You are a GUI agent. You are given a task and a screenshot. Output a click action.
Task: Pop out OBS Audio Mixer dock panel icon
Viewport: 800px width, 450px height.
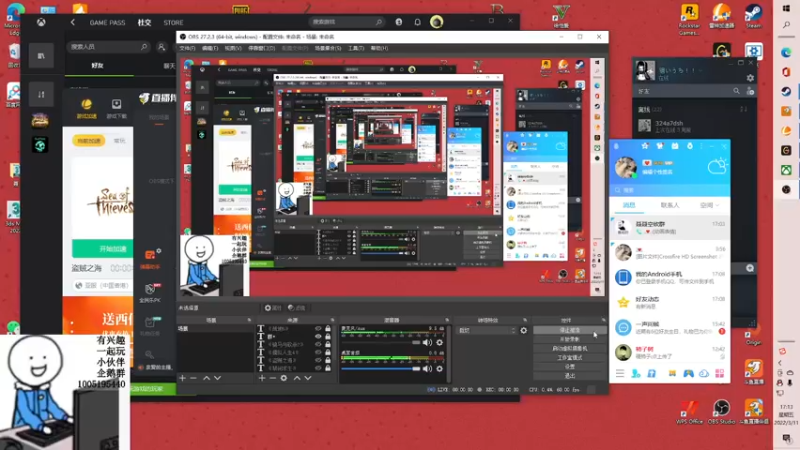pyautogui.click(x=447, y=320)
